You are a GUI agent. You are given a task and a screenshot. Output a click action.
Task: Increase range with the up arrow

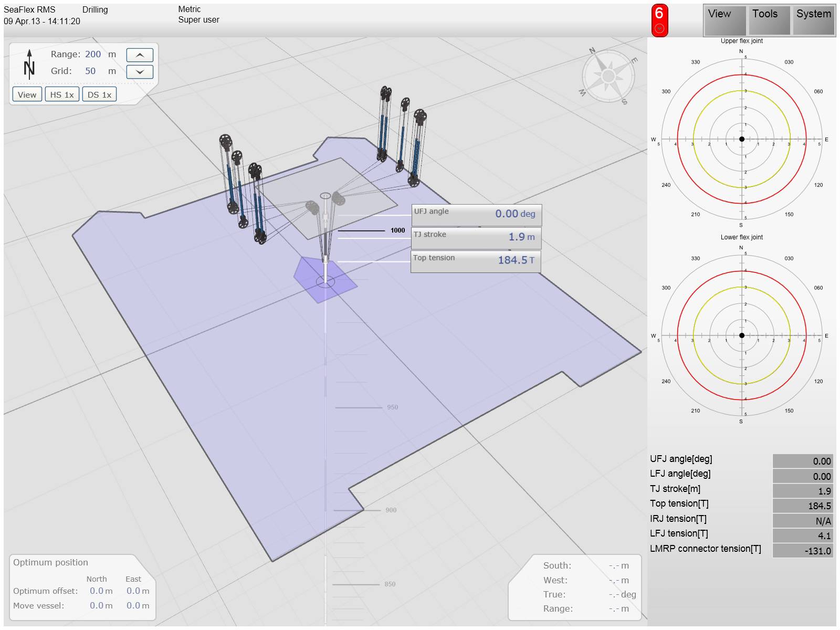pyautogui.click(x=140, y=55)
